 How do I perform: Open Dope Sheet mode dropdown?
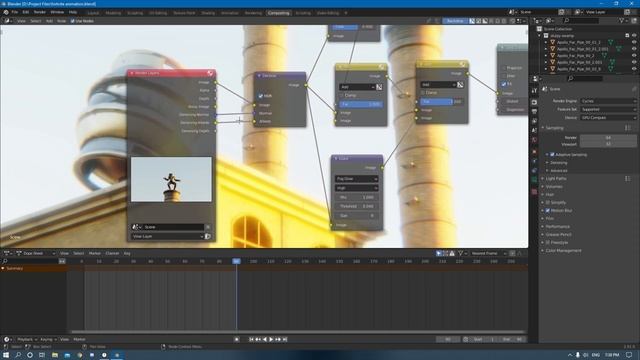click(36, 253)
